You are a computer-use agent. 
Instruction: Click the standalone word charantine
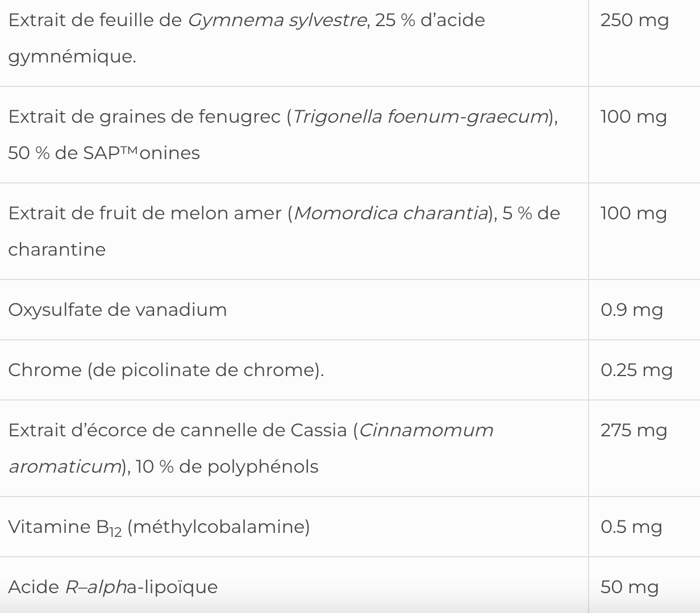click(x=57, y=250)
